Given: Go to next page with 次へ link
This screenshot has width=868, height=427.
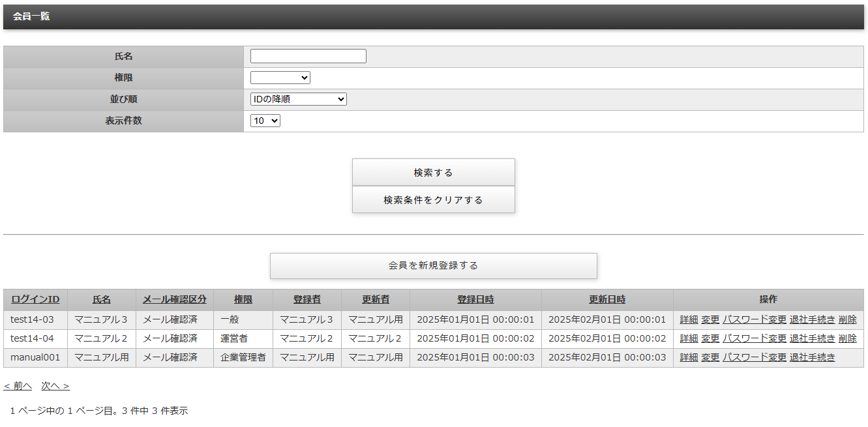Looking at the screenshot, I should pos(55,387).
